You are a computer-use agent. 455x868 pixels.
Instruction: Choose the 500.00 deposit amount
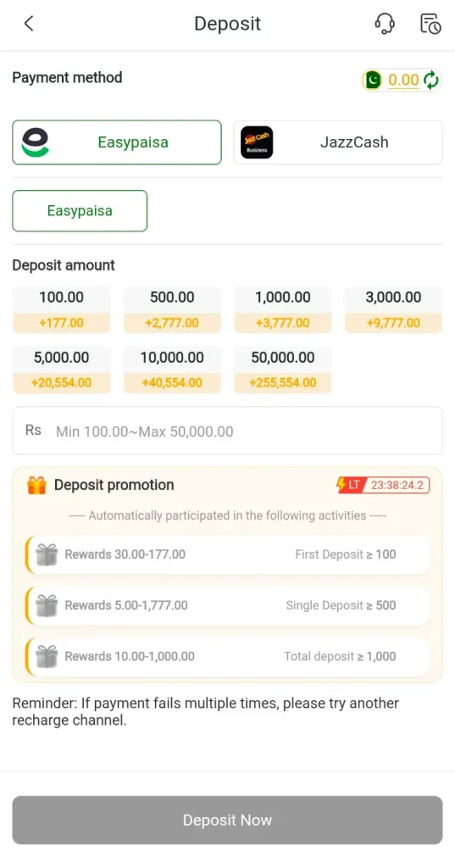[x=172, y=309]
